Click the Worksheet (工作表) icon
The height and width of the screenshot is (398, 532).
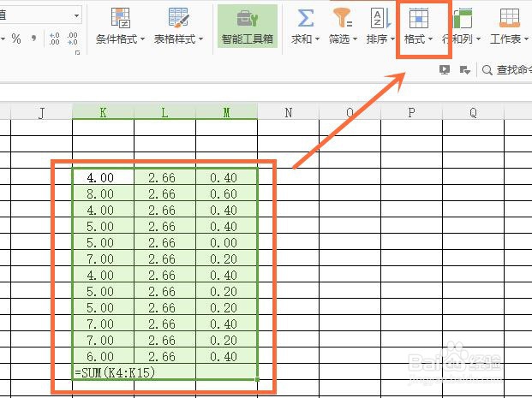click(510, 18)
